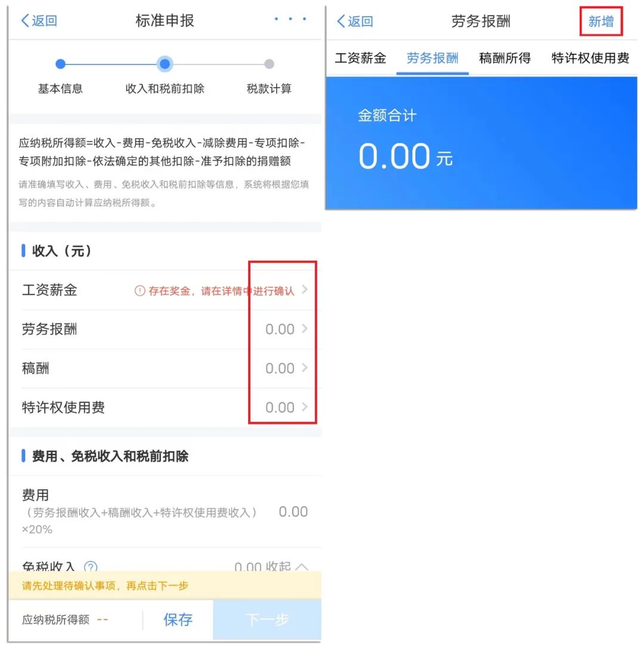Click the warning icon beside 存在奖金 notice

140,291
